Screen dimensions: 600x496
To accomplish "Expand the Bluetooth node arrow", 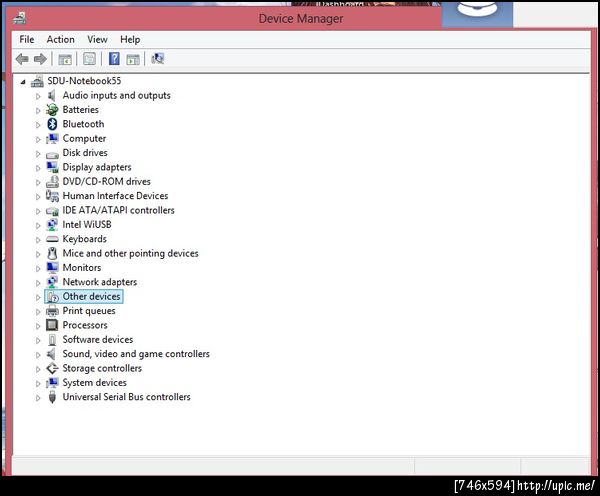I will [38, 125].
